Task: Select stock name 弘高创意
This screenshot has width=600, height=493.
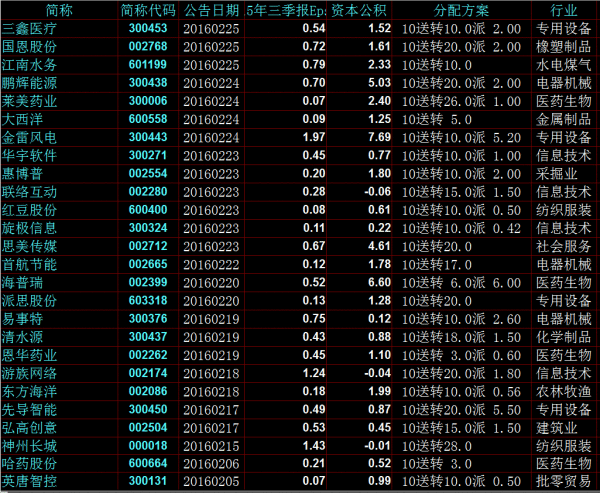Action: click(29, 428)
